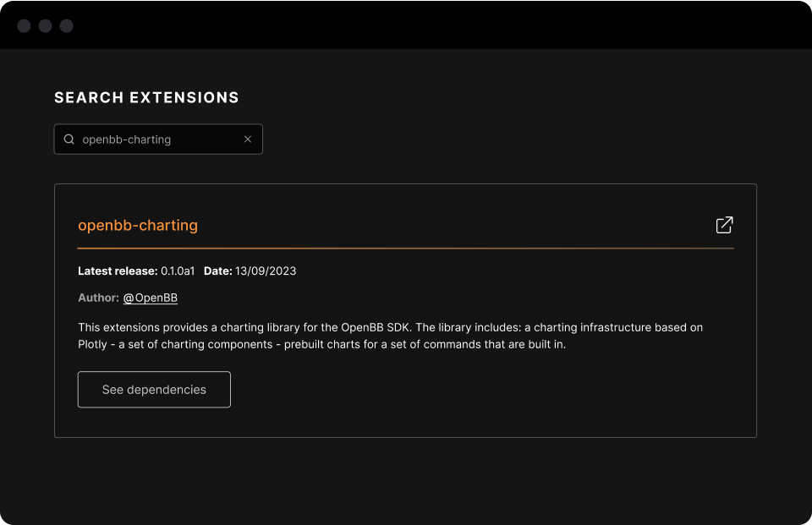Click the magnifier search icon
This screenshot has height=525, width=812.
tap(69, 139)
